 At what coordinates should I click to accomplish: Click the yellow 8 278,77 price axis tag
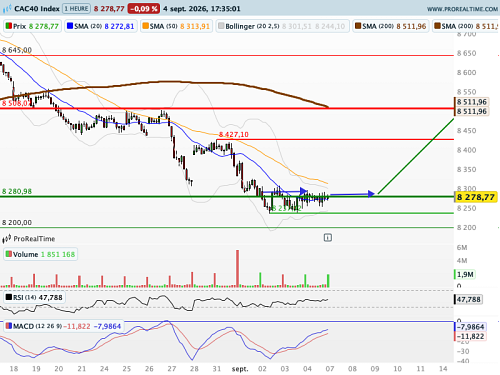coord(476,197)
